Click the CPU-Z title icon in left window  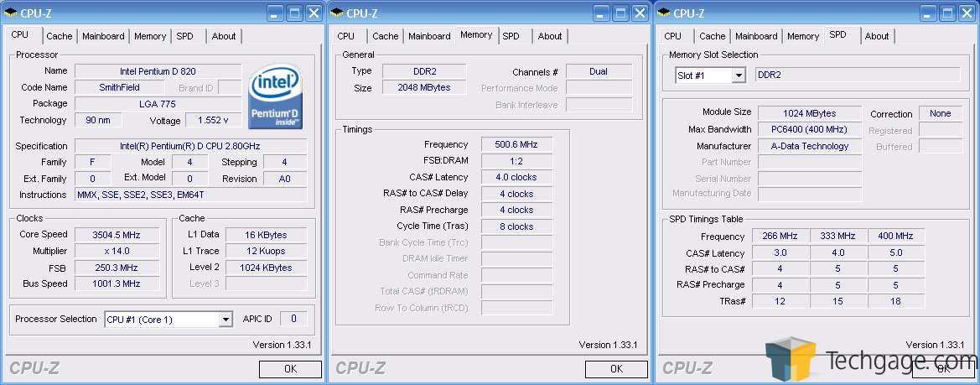tap(11, 13)
